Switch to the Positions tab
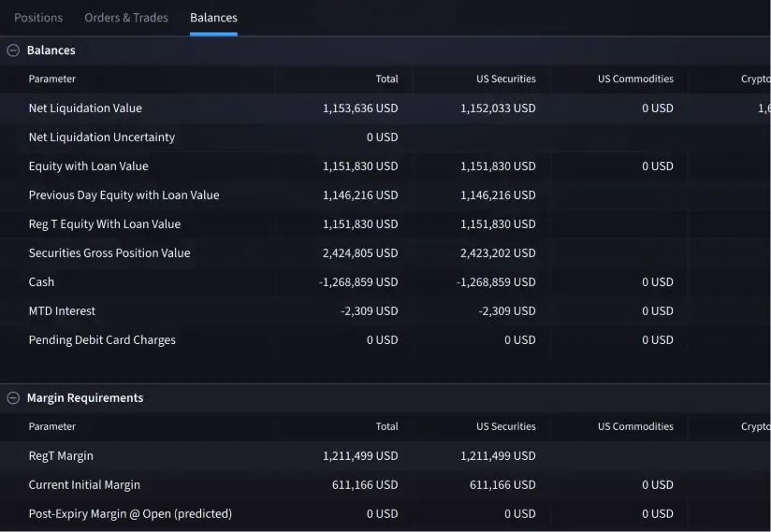Viewport: 771px width, 532px height. (38, 18)
